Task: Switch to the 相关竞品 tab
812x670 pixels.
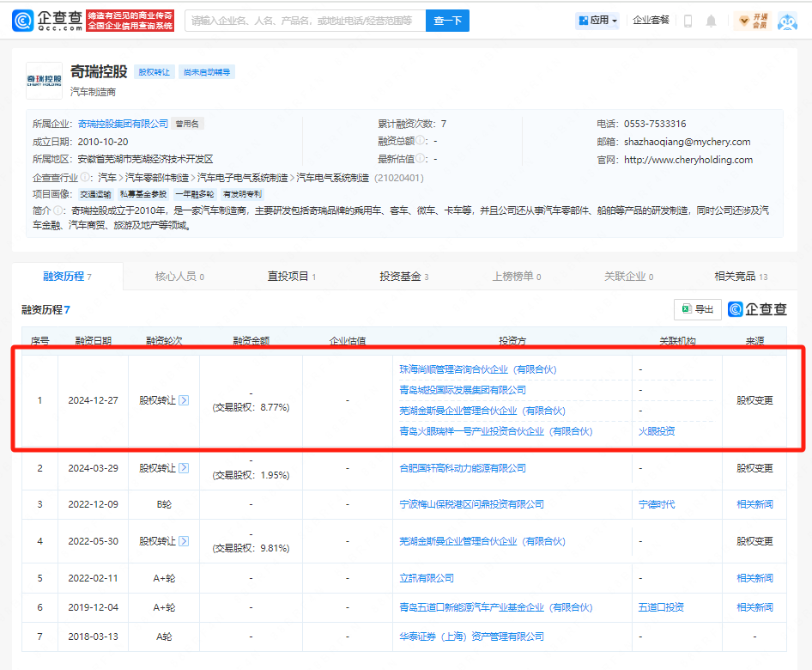Action: pos(740,277)
